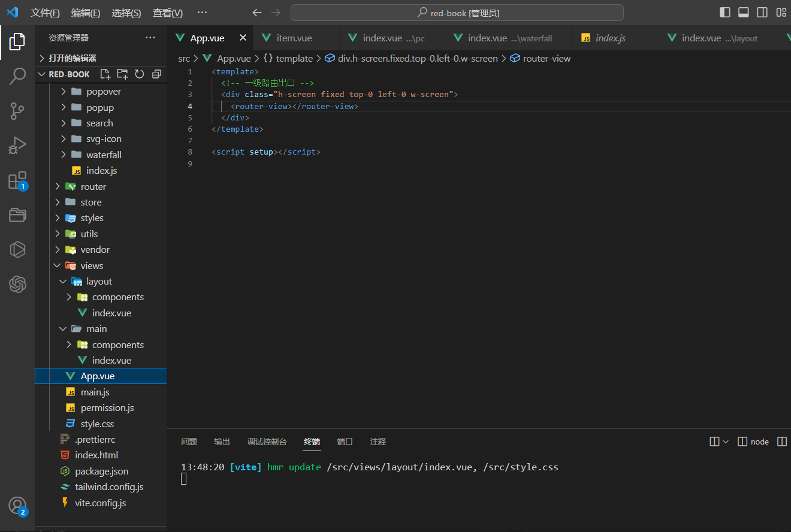Open the Extensions view with badge
791x532 pixels.
tap(17, 180)
